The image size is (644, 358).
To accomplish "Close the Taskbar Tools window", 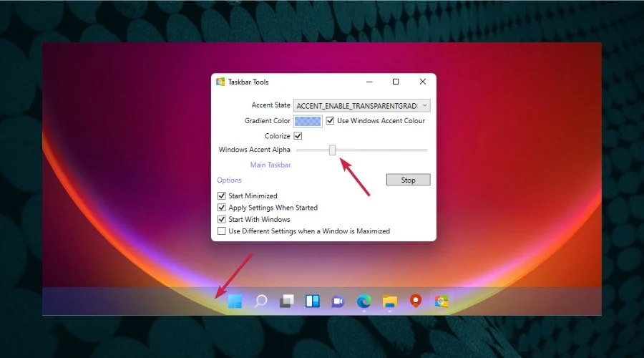I will 423,82.
